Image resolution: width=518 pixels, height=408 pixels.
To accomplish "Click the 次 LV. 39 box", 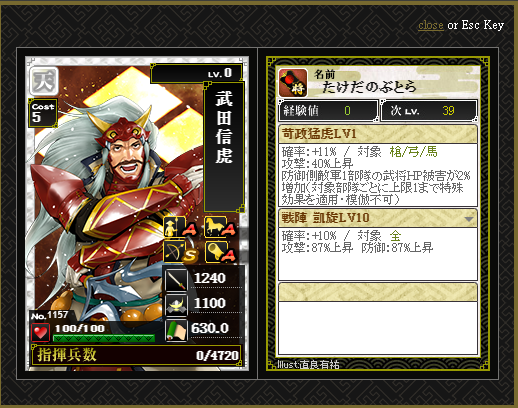I will 429,111.
